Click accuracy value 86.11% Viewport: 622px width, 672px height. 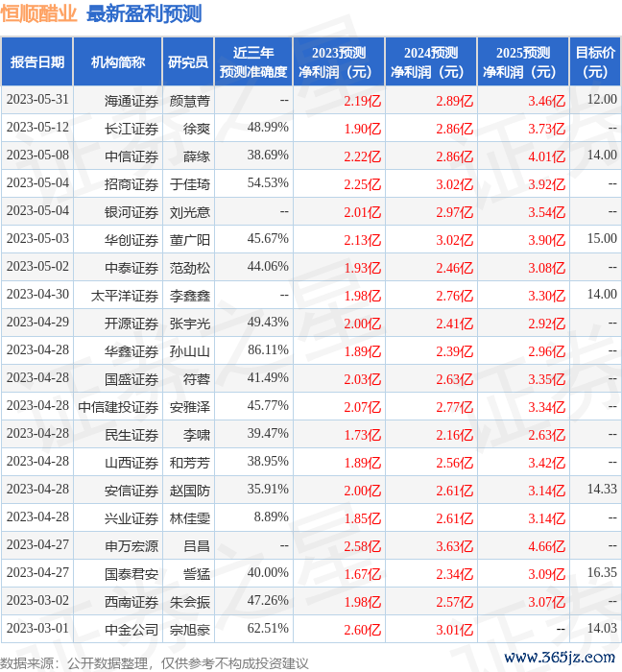click(x=268, y=350)
